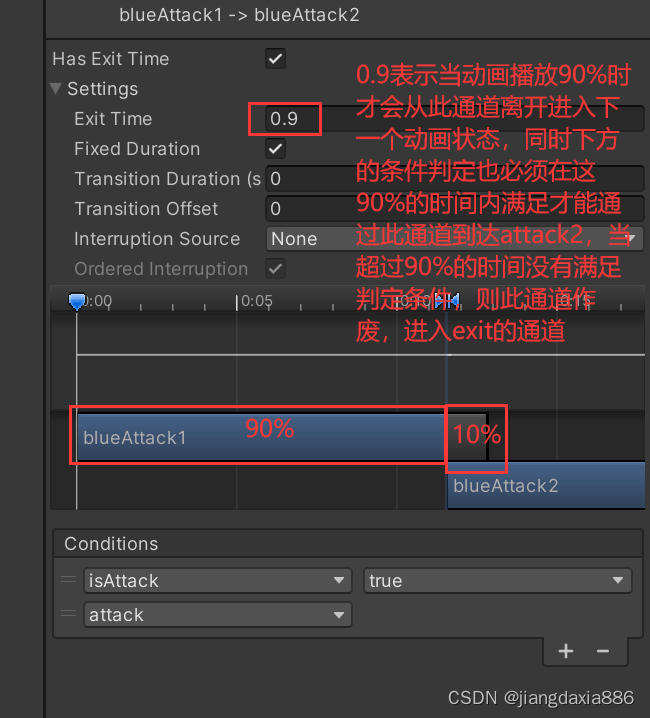Uncheck the Fixed Duration checkbox
This screenshot has width=650, height=718.
coord(275,148)
